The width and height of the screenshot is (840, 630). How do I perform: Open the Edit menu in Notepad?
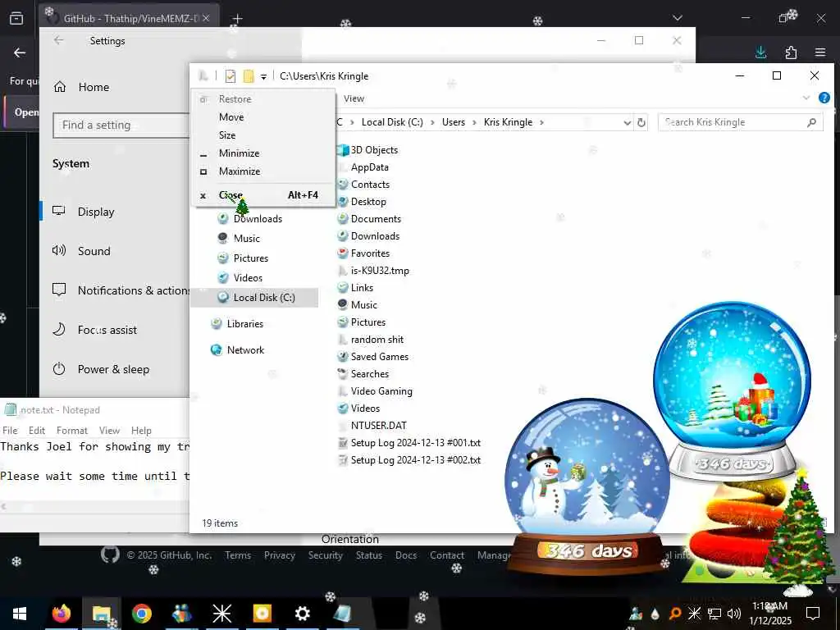pyautogui.click(x=37, y=431)
